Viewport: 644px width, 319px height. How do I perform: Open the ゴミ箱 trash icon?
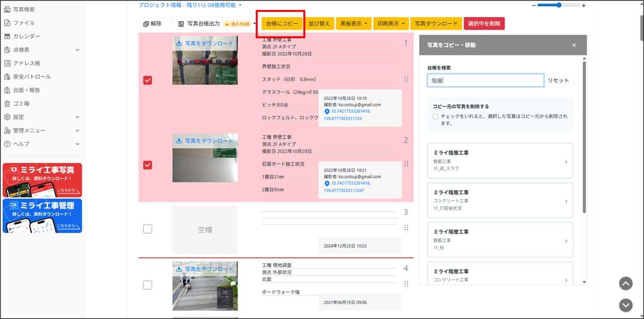point(8,103)
